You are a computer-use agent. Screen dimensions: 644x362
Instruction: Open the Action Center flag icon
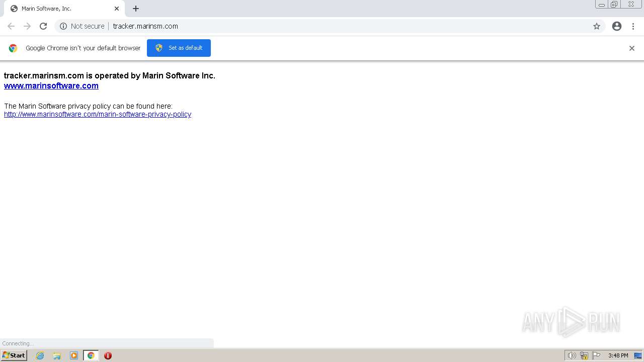tap(596, 355)
